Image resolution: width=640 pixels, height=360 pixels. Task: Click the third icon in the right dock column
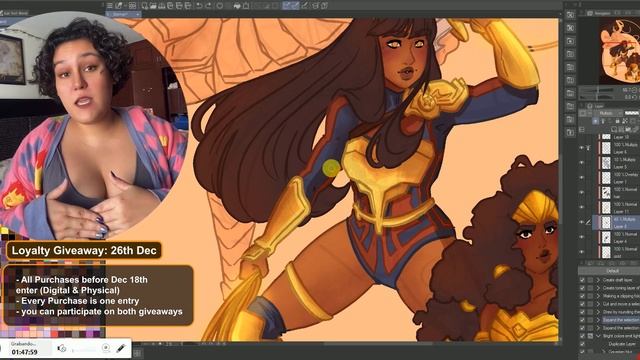(x=571, y=41)
